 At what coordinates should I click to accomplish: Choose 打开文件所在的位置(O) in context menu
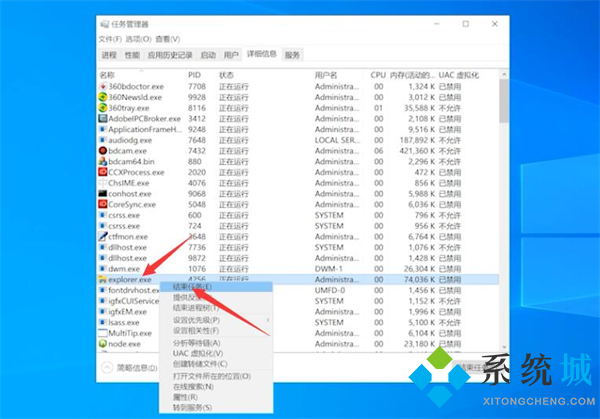pyautogui.click(x=216, y=376)
